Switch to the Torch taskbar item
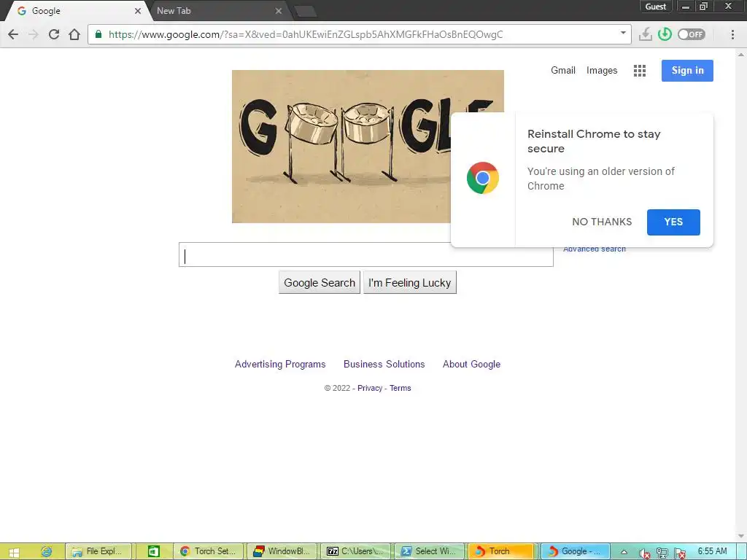 502,551
